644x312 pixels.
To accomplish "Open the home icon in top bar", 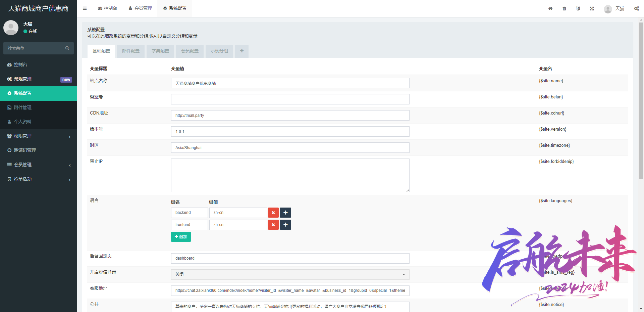I will point(550,8).
